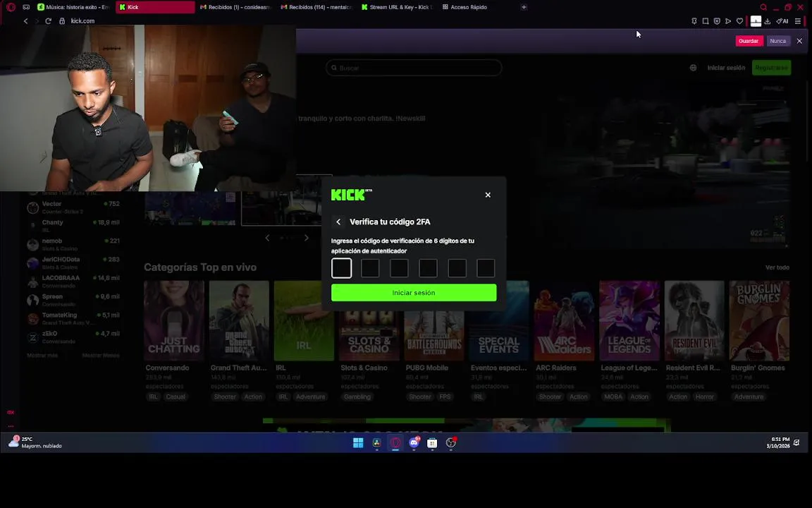Open the League of Legends category card
Image resolution: width=812 pixels, height=508 pixels.
(629, 321)
